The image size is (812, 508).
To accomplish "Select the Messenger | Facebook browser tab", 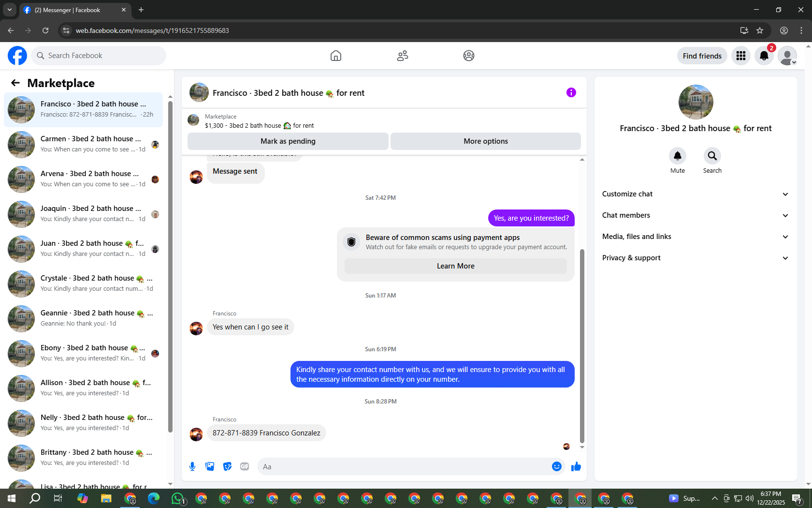I will pos(75,10).
